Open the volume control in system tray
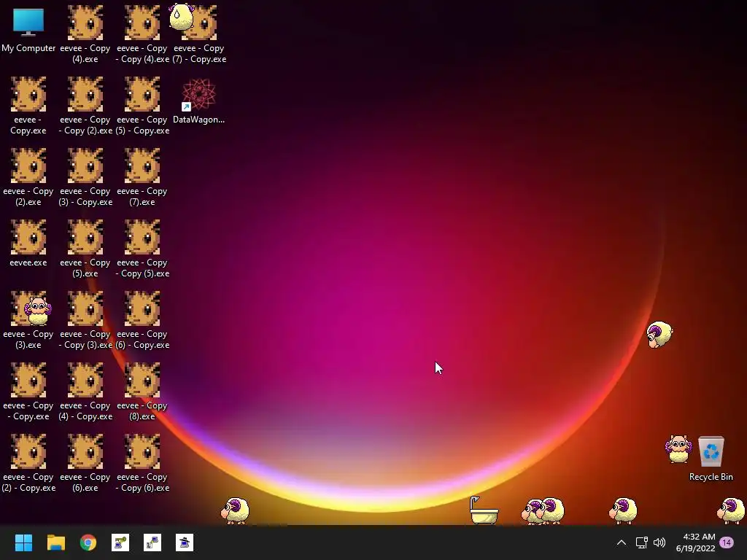747x560 pixels. 659,542
